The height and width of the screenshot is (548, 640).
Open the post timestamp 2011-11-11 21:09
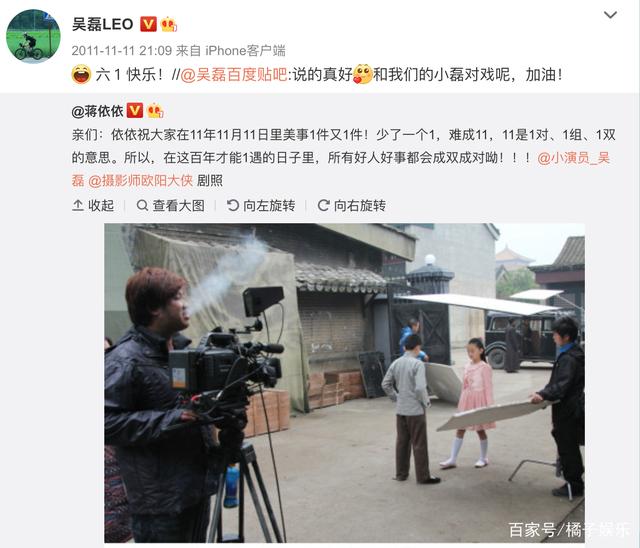pyautogui.click(x=122, y=51)
